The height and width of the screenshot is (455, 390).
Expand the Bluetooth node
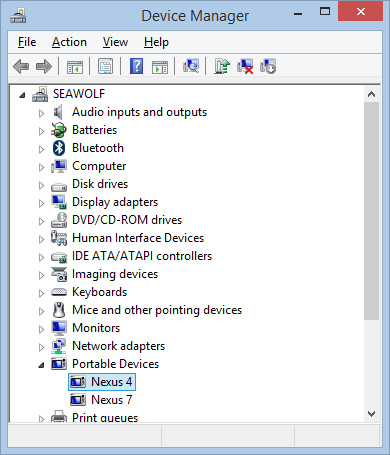(41, 149)
